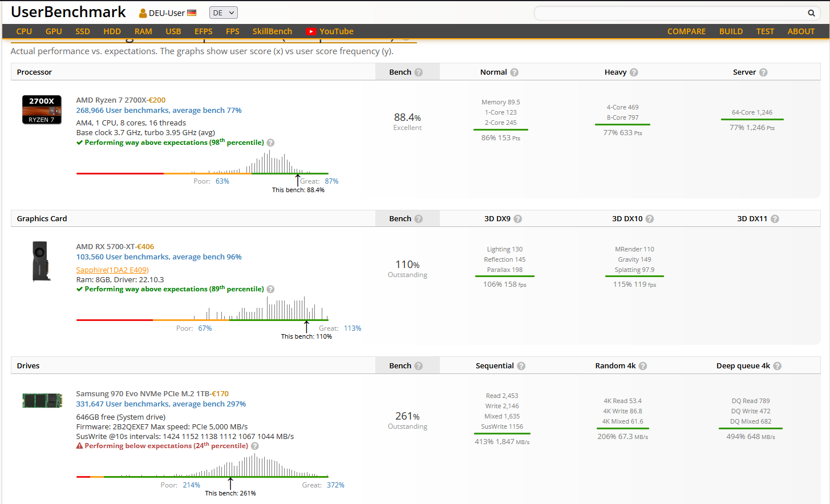Open the DE language dropdown

click(x=224, y=13)
